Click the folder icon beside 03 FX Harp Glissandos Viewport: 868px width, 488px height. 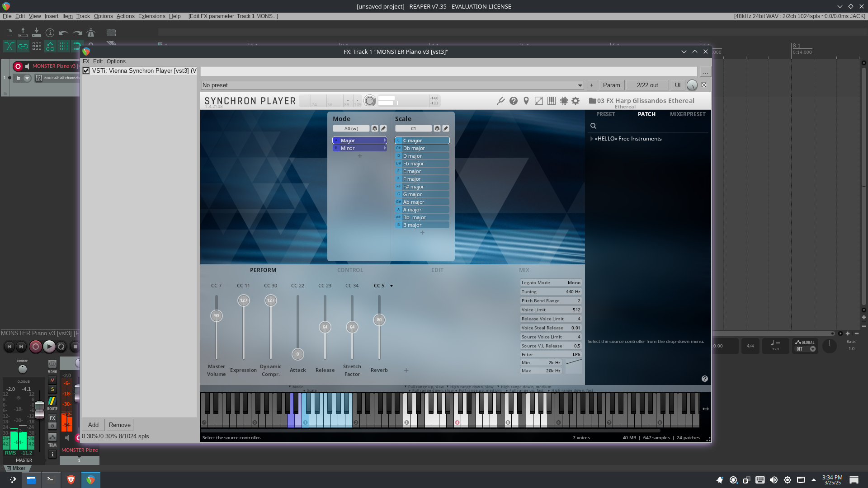tap(592, 101)
